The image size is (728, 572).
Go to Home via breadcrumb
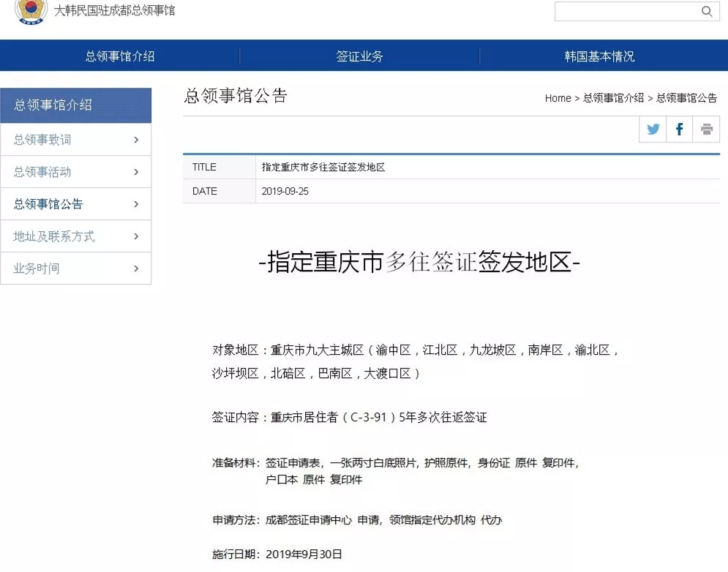click(558, 98)
